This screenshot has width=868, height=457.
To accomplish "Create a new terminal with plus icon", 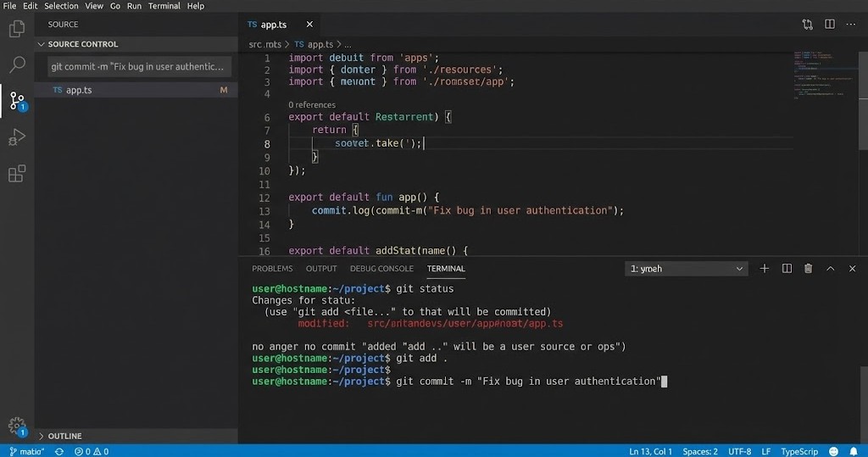I will tap(765, 269).
